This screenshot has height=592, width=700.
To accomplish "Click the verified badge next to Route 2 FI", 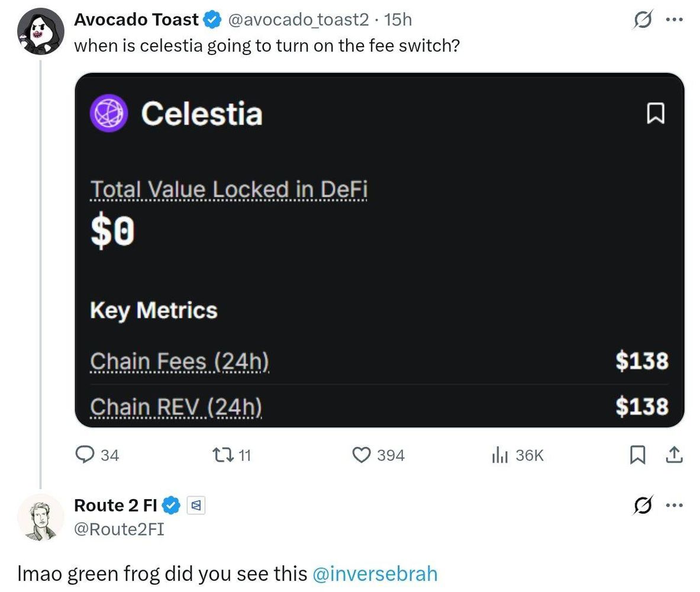I will coord(172,505).
